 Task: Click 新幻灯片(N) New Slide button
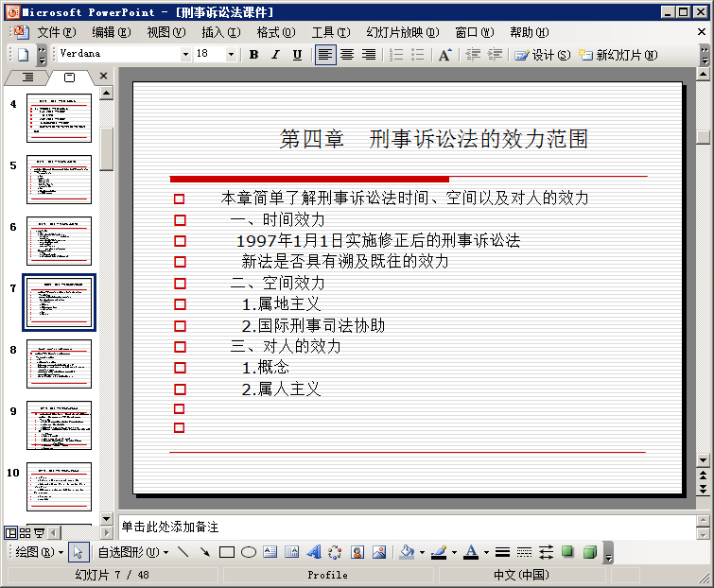tap(618, 55)
